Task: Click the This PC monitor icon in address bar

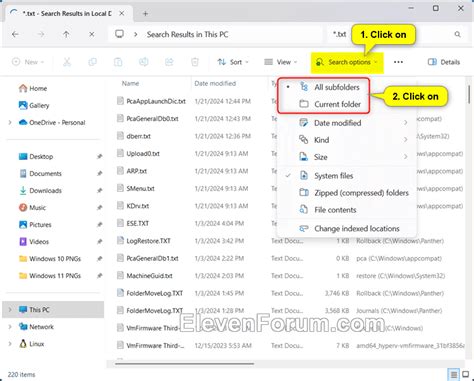Action: (x=120, y=34)
